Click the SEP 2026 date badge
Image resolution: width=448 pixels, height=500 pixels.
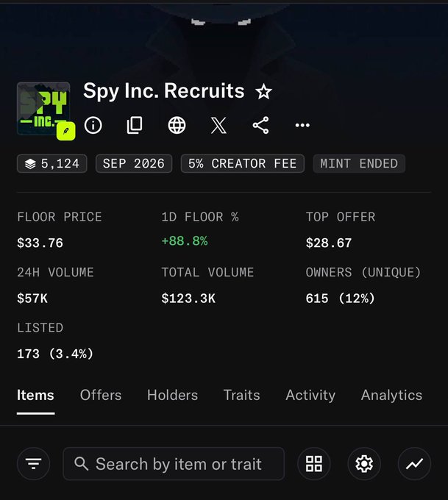pos(134,163)
